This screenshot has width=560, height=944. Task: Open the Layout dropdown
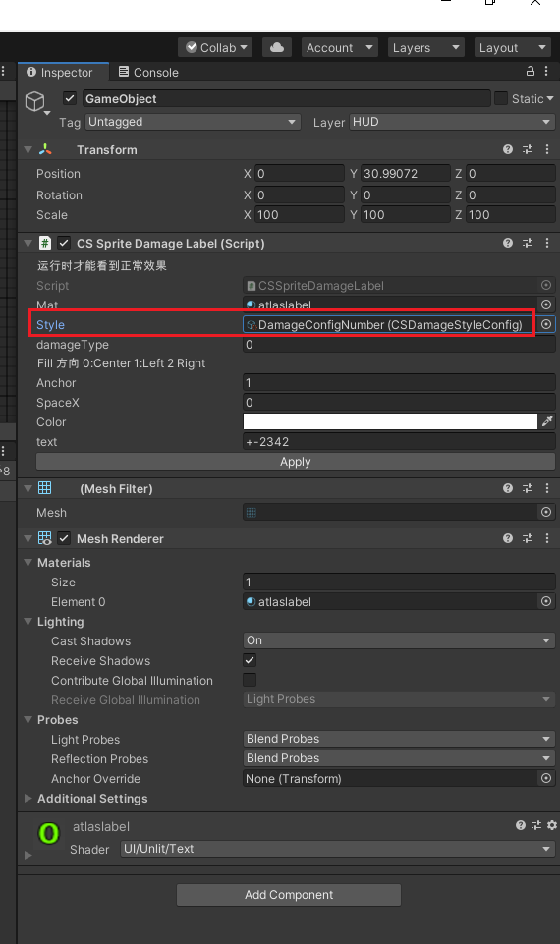pyautogui.click(x=513, y=47)
